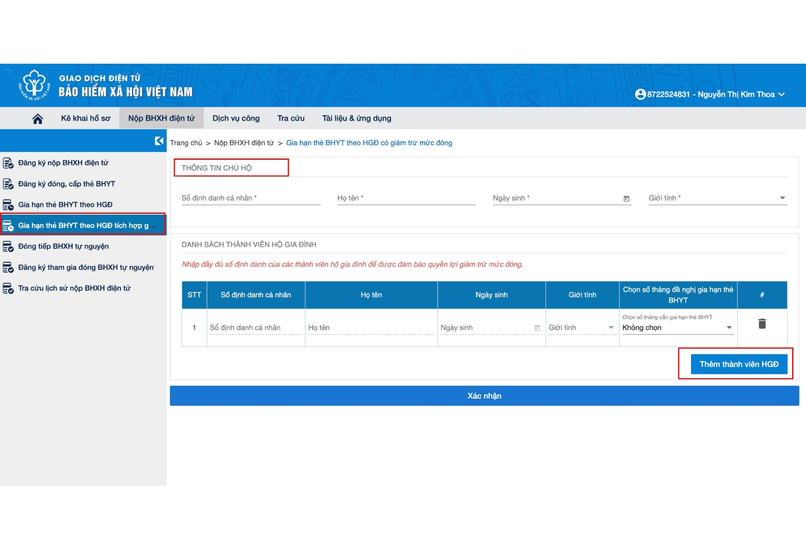Viewport: 806px width, 545px height.
Task: Open Tra cứu menu
Action: click(x=291, y=118)
